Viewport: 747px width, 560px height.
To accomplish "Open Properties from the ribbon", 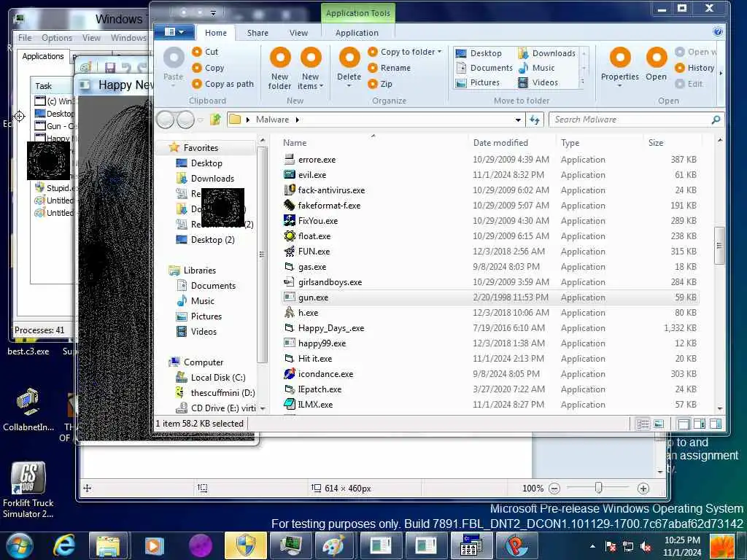I will pos(620,64).
